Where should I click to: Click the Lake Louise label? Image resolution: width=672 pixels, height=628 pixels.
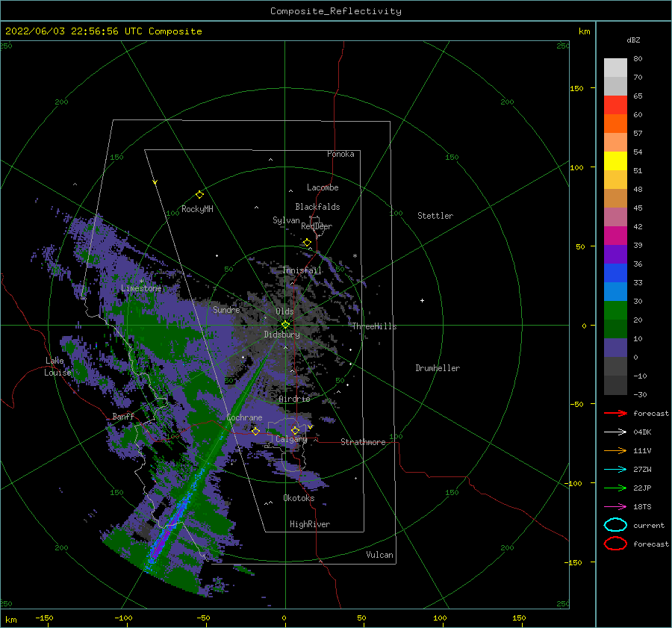[x=57, y=367]
